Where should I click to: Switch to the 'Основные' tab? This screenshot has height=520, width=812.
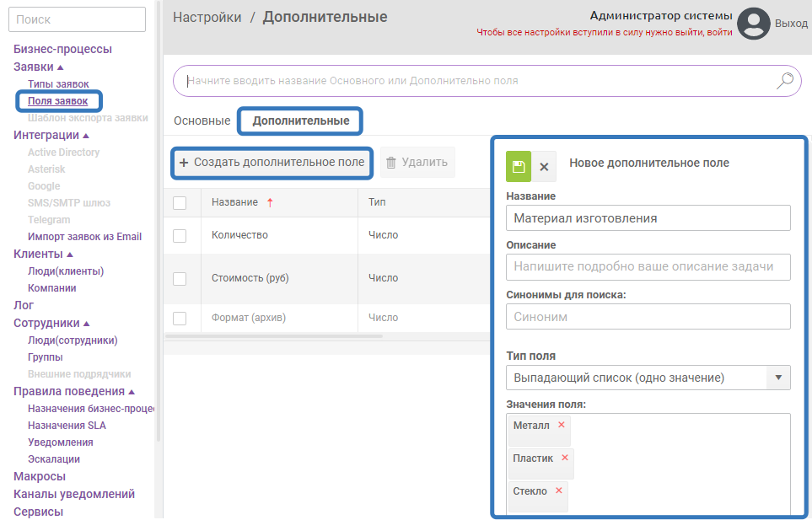point(202,121)
